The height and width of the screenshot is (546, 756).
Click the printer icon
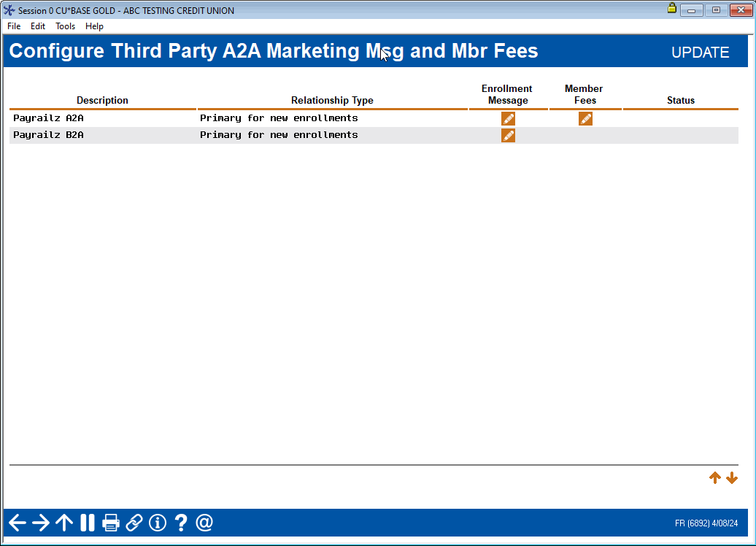pyautogui.click(x=111, y=523)
